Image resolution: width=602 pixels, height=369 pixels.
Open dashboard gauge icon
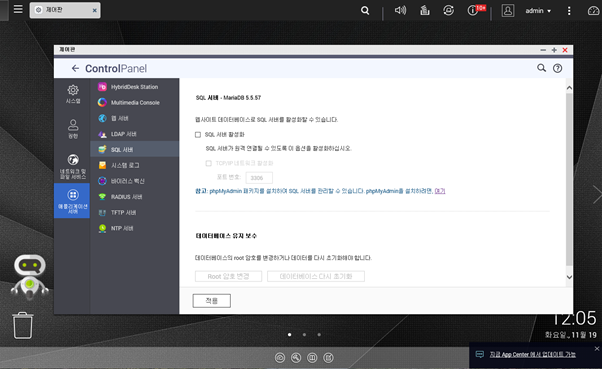point(594,11)
